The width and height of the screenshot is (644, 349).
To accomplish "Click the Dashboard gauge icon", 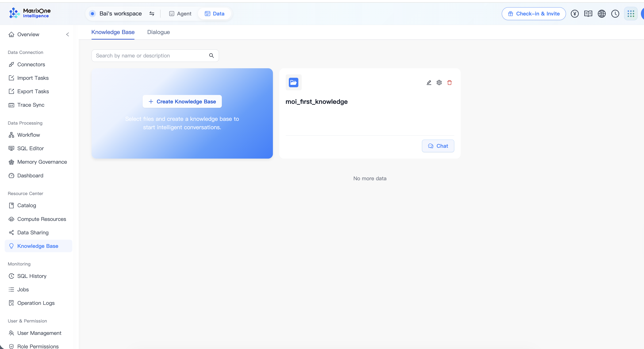I will (11, 176).
